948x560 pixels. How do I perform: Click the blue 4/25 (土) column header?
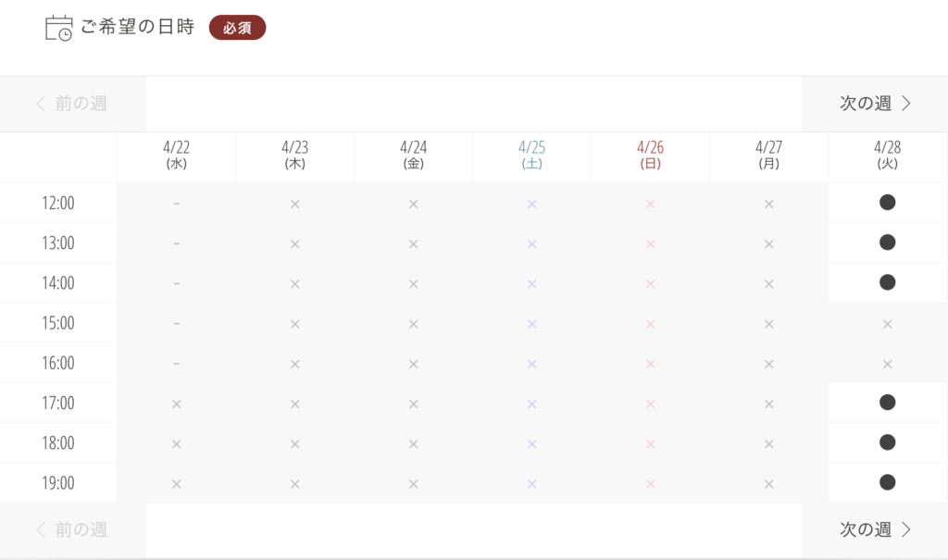531,155
